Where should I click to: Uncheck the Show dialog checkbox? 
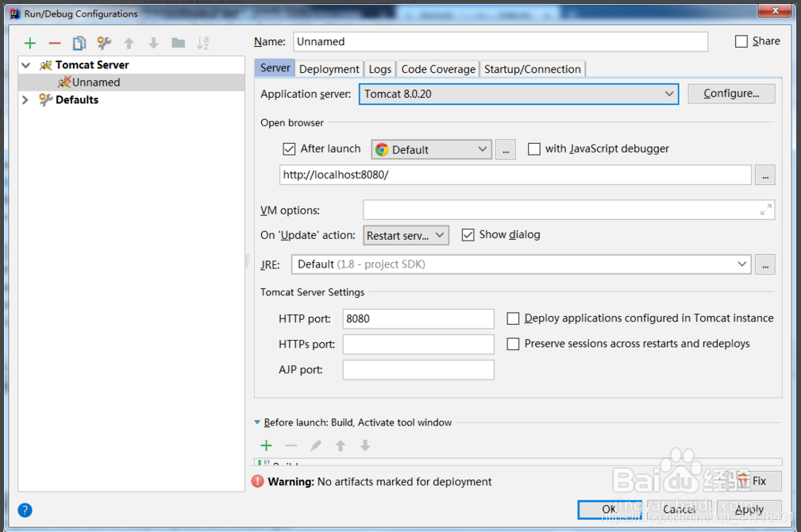pyautogui.click(x=468, y=234)
